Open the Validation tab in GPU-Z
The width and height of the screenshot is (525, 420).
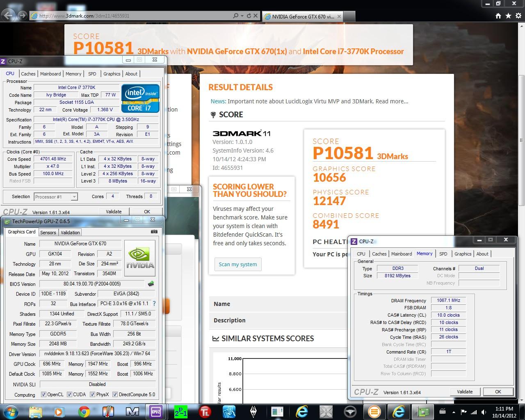tap(70, 232)
